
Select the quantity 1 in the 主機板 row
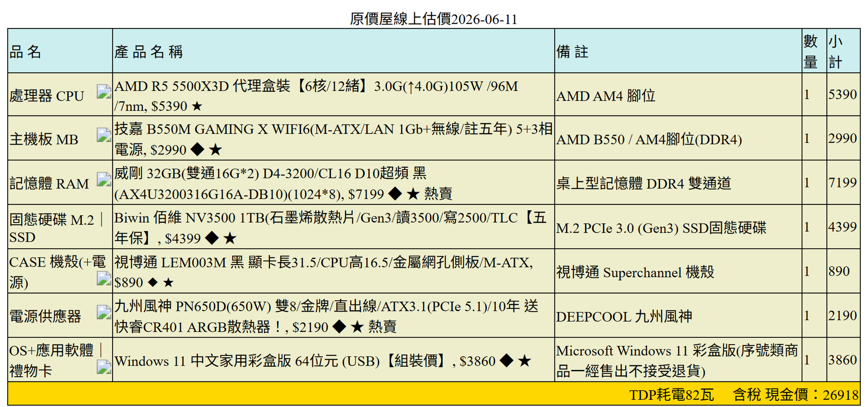pyautogui.click(x=807, y=138)
